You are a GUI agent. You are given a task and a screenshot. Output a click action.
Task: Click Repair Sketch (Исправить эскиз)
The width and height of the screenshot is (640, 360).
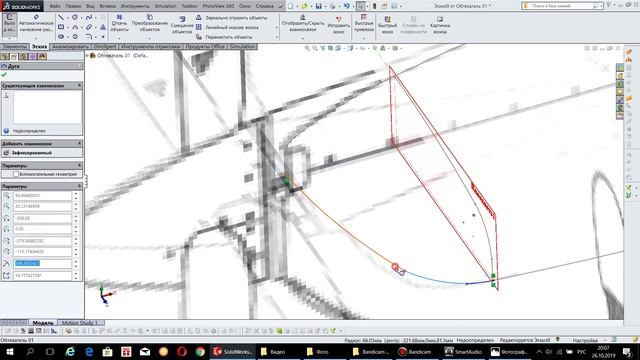click(339, 24)
